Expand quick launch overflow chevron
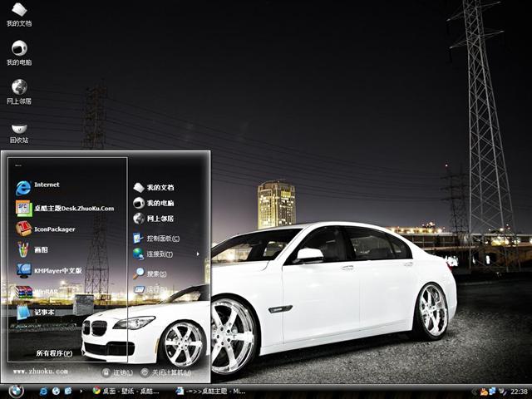The width and height of the screenshot is (532, 399). click(81, 392)
